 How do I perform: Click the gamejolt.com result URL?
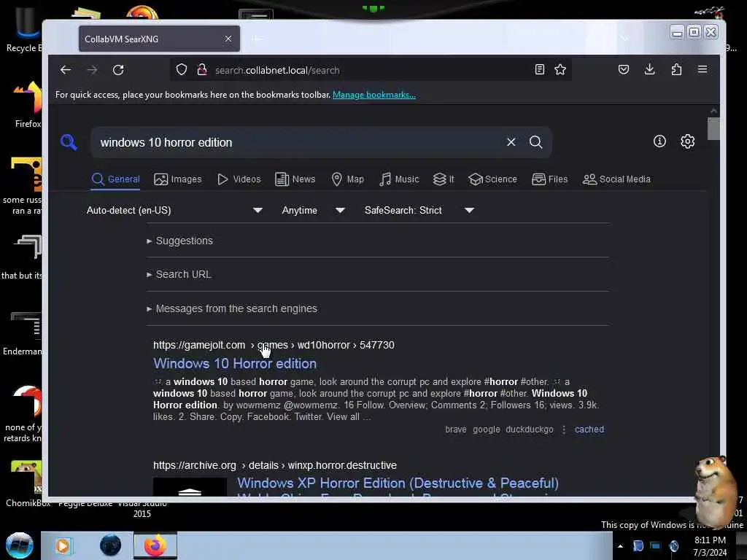(274, 345)
